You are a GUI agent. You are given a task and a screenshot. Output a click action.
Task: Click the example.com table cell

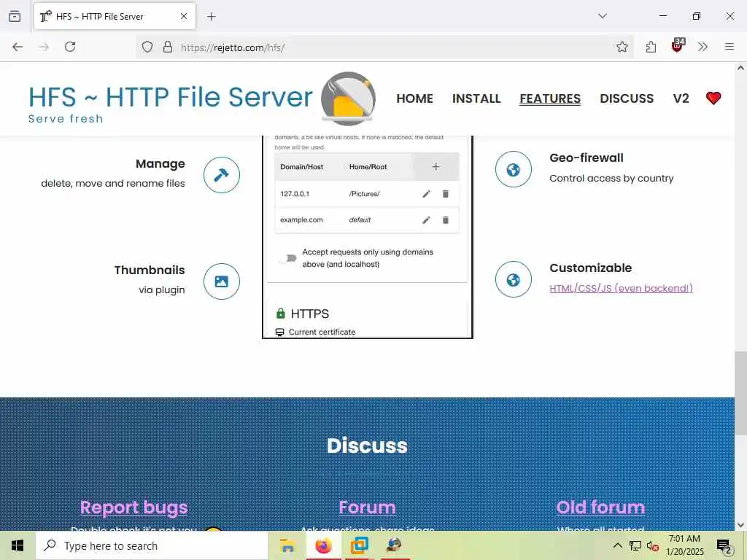(301, 220)
